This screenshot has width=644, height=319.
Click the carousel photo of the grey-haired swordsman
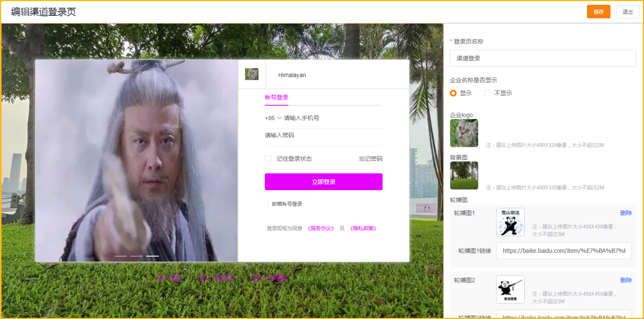[137, 160]
